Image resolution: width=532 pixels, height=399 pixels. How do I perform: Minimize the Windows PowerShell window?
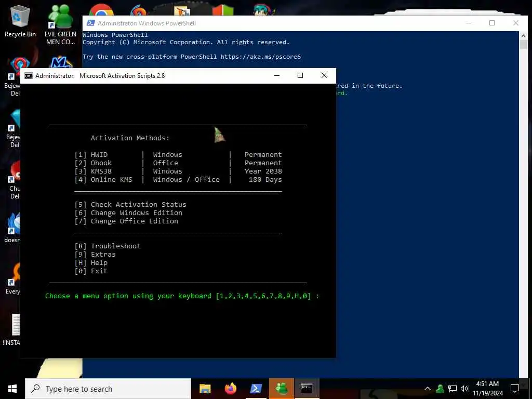point(469,23)
